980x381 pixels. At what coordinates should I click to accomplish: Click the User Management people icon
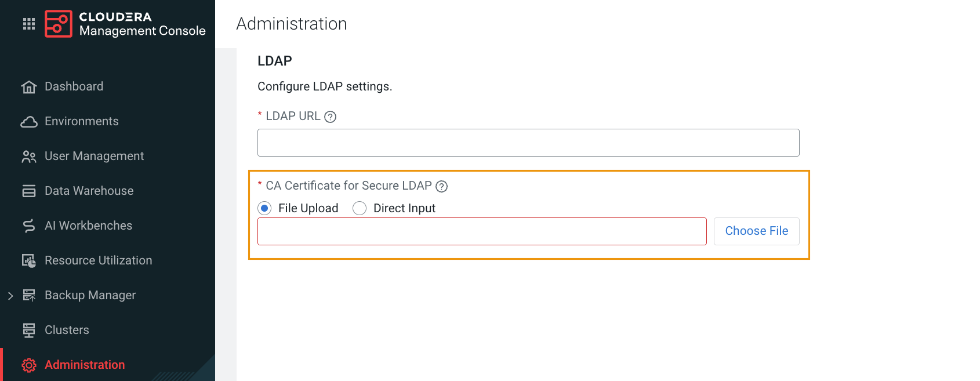click(29, 157)
